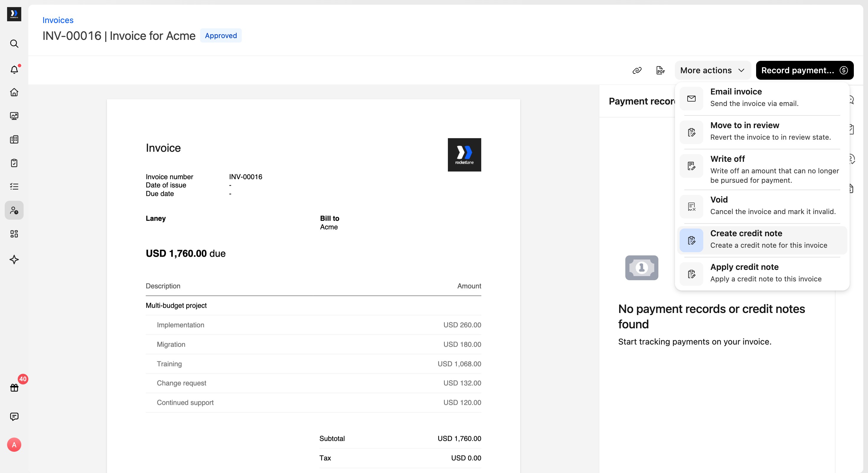Viewport: 868px width, 473px height.
Task: Click the Bill to Acme text
Action: [x=329, y=223]
